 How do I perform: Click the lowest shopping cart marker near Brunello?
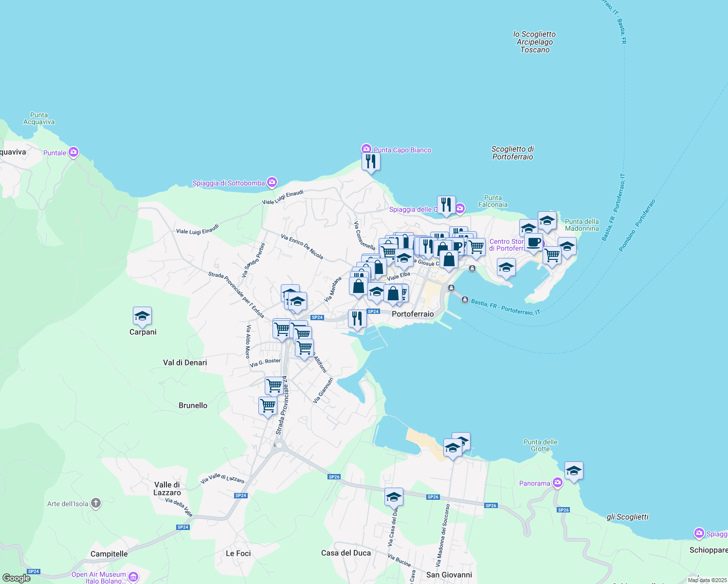click(268, 406)
